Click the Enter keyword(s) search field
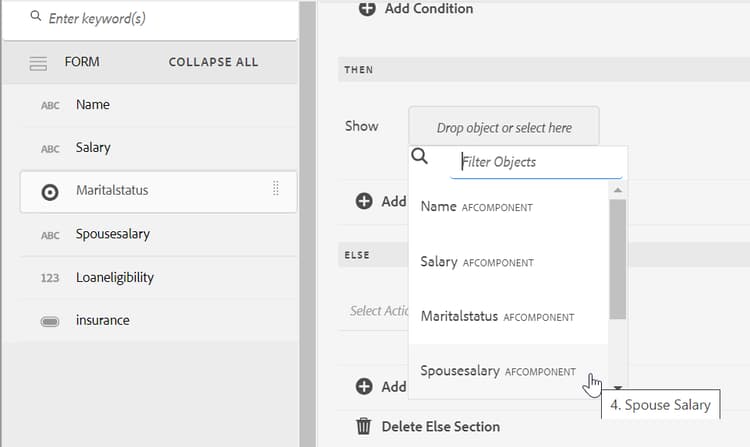The width and height of the screenshot is (750, 447). tap(160, 18)
